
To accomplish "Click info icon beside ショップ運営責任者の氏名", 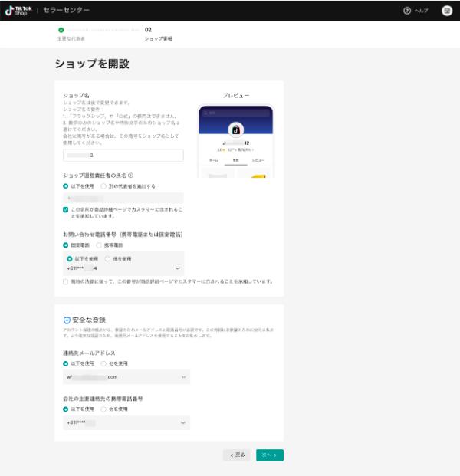I will (131, 176).
